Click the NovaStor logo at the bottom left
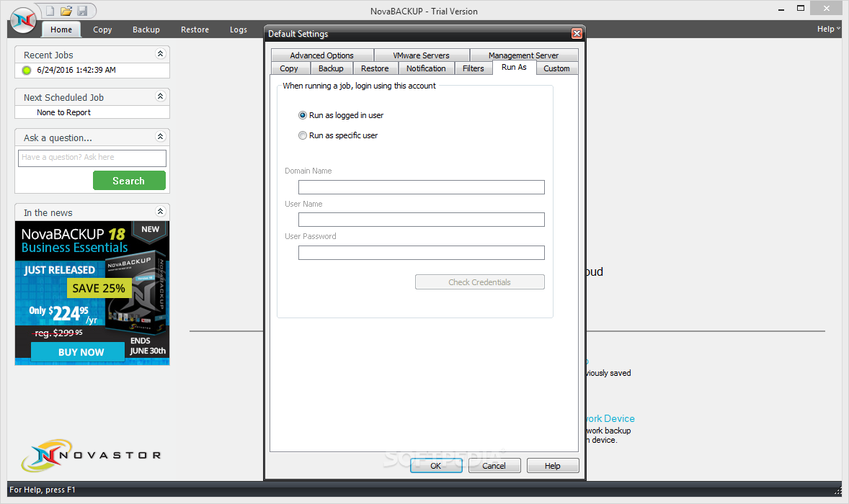849x504 pixels. click(91, 455)
